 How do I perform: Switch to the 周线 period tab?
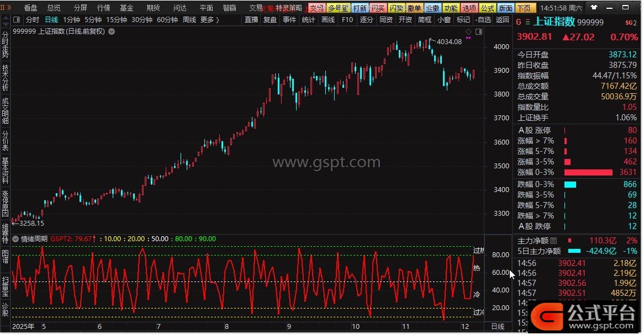pyautogui.click(x=189, y=20)
